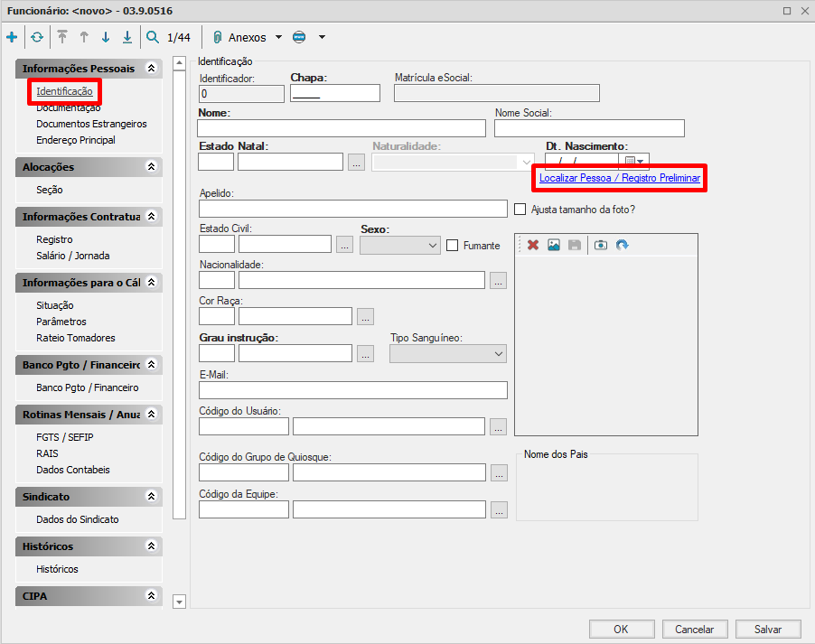Open the Salário / Jornada page
The height and width of the screenshot is (644, 815).
73,256
